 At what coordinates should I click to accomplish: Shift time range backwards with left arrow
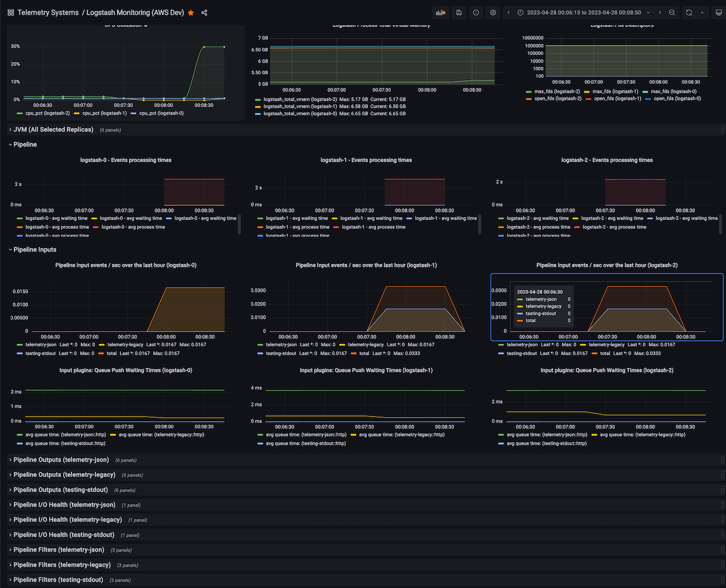tap(508, 12)
